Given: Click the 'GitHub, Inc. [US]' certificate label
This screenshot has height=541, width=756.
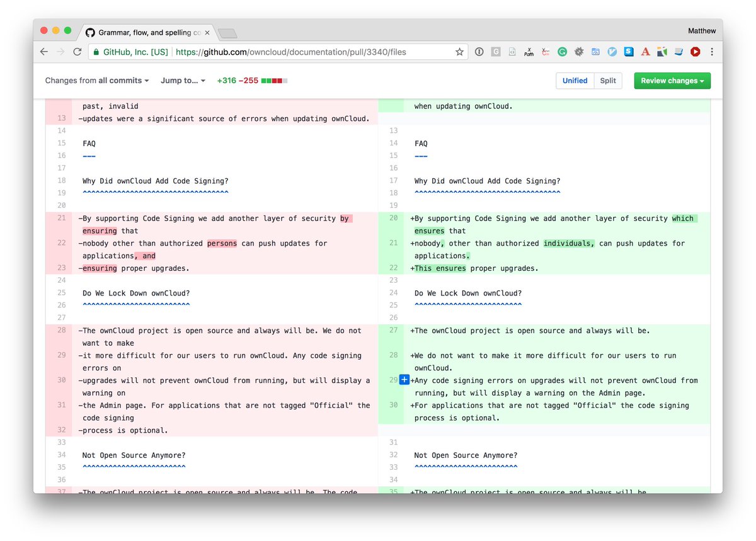Looking at the screenshot, I should (135, 52).
